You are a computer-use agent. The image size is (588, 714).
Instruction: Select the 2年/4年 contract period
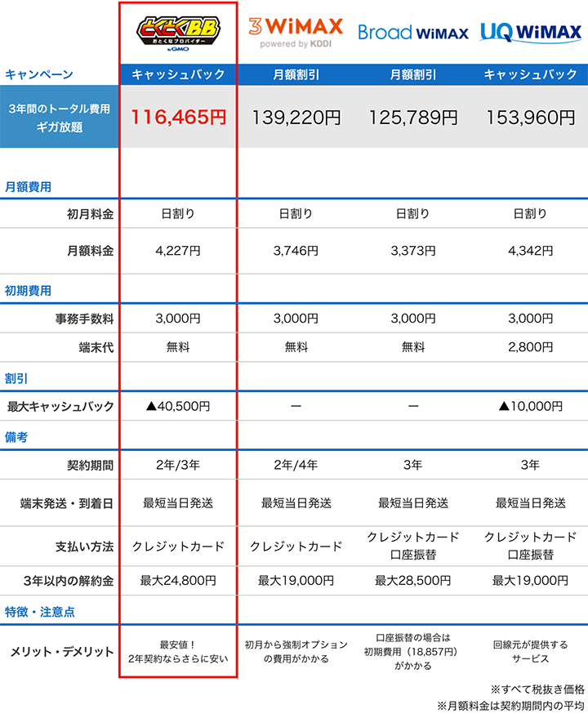point(296,465)
